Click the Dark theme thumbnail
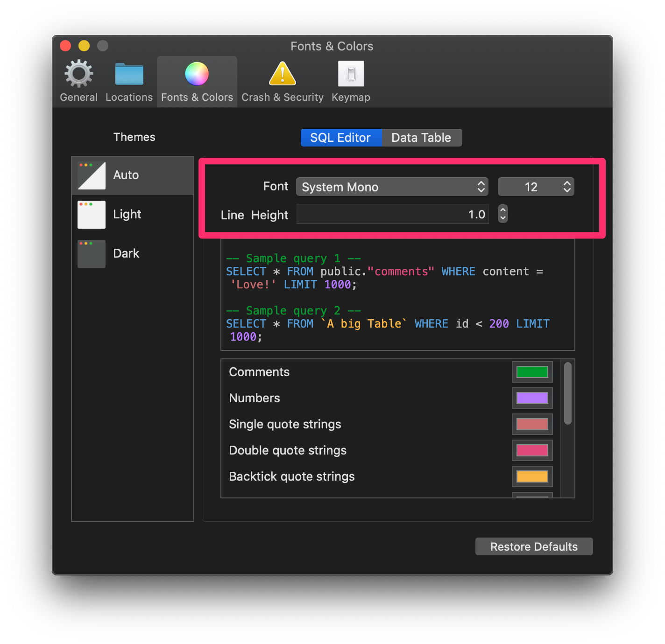This screenshot has height=644, width=665. 91,253
